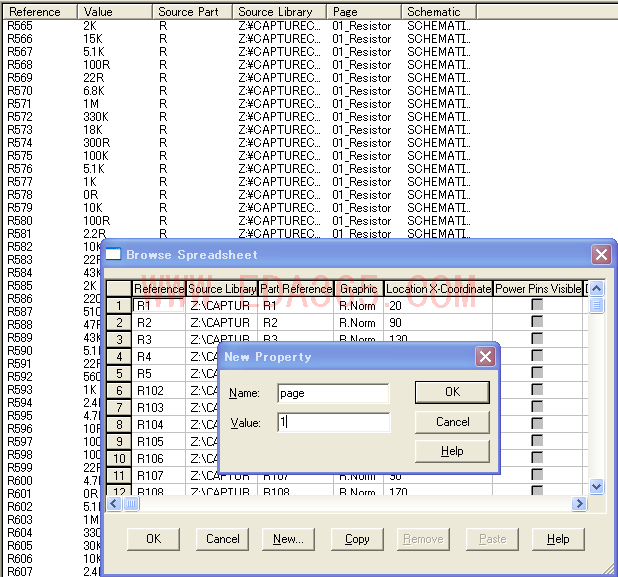Click the Page column header
Image resolution: width=618 pixels, height=577 pixels.
click(364, 12)
